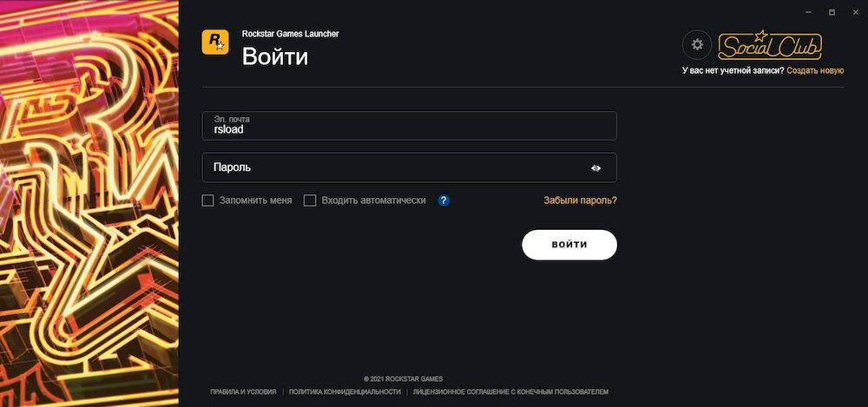Click the Social Club logo
This screenshot has height=407, width=868.
click(770, 44)
